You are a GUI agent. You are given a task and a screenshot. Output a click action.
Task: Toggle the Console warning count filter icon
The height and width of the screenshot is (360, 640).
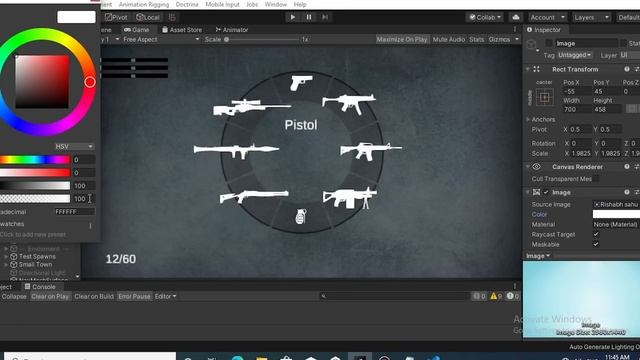496,296
